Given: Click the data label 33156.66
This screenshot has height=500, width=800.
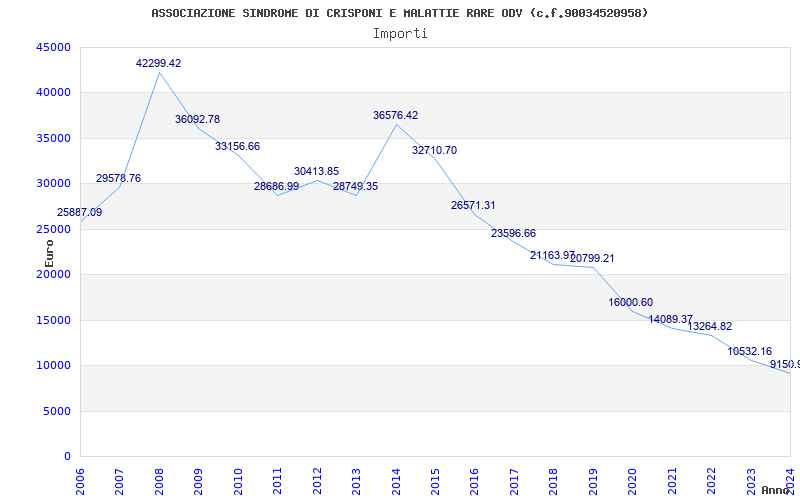Looking at the screenshot, I should pos(237,146).
